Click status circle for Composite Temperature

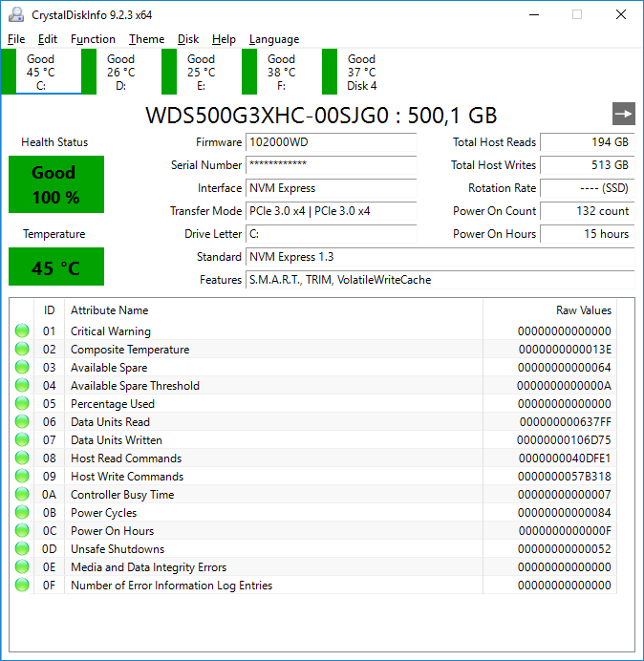[22, 349]
